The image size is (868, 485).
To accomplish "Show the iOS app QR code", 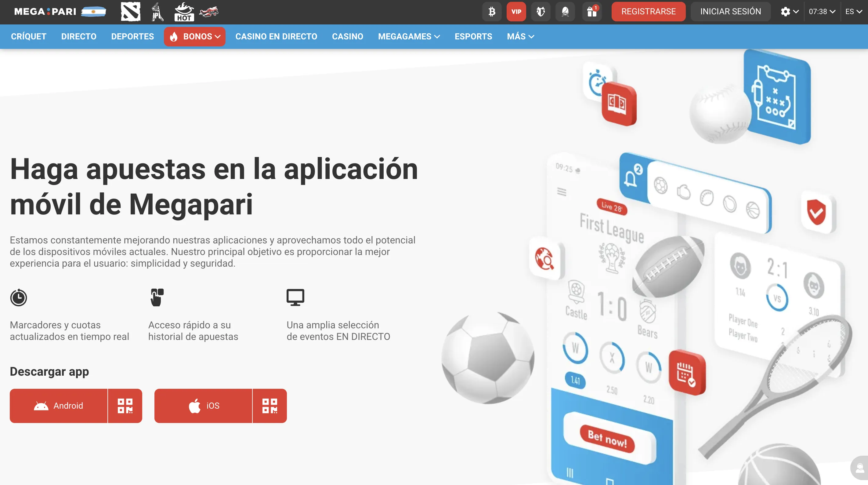I will click(x=269, y=406).
